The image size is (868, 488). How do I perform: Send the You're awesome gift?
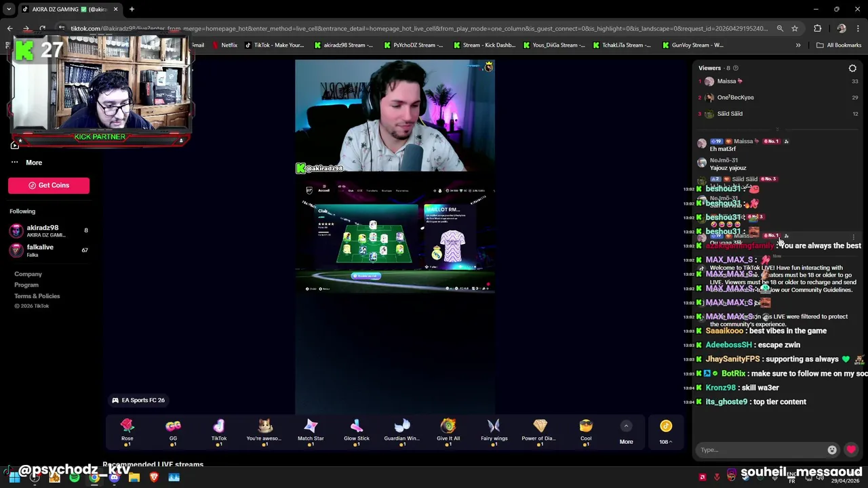pos(264,430)
